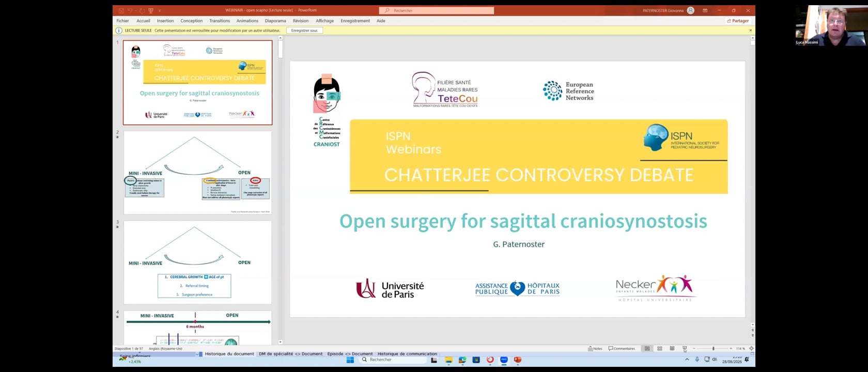Click the Save icon in title bar
This screenshot has width=868, height=372.
(121, 10)
